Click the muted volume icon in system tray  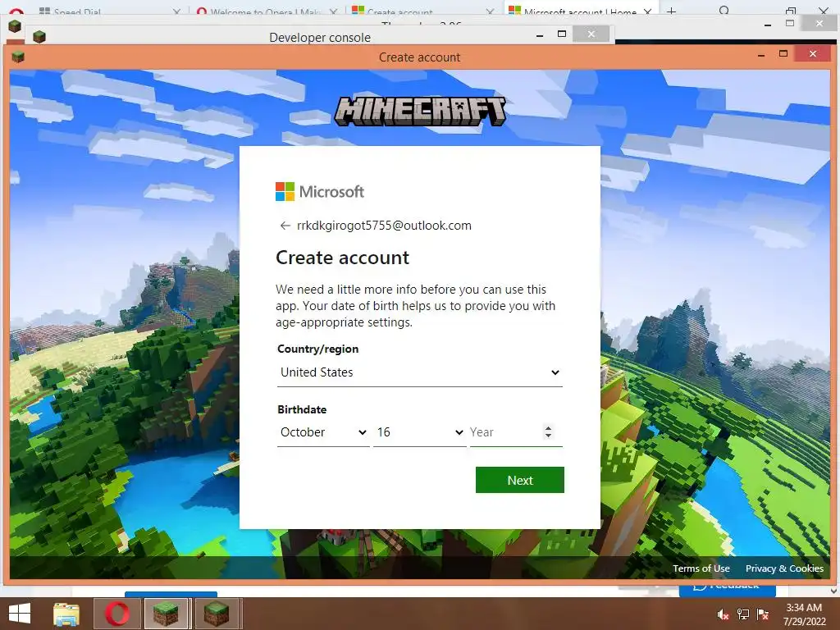(x=723, y=614)
